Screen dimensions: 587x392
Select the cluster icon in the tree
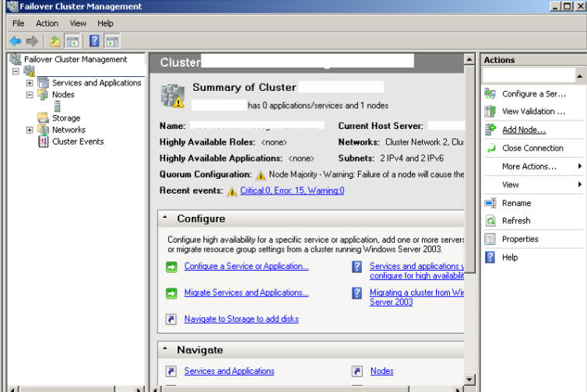tap(30, 71)
